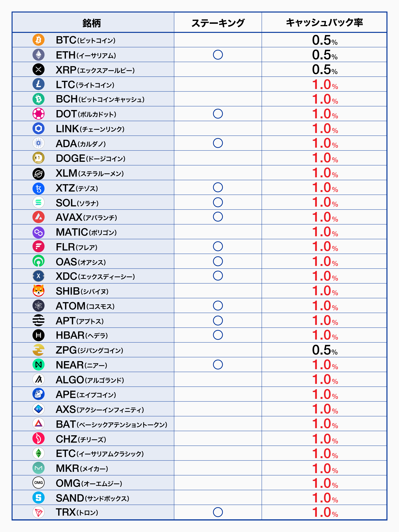This screenshot has width=399, height=532.
Task: Click the Shiba Inu SHIB icon
Action: coord(38,291)
